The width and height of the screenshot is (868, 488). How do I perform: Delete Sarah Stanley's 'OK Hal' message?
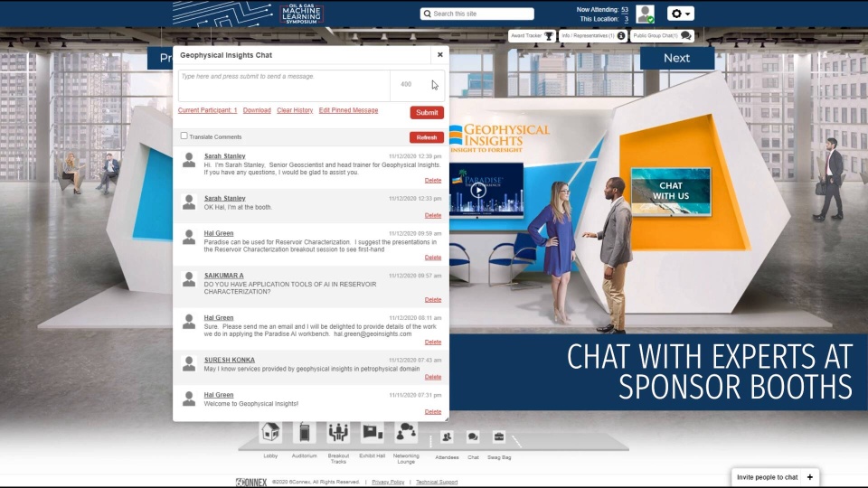coord(433,215)
